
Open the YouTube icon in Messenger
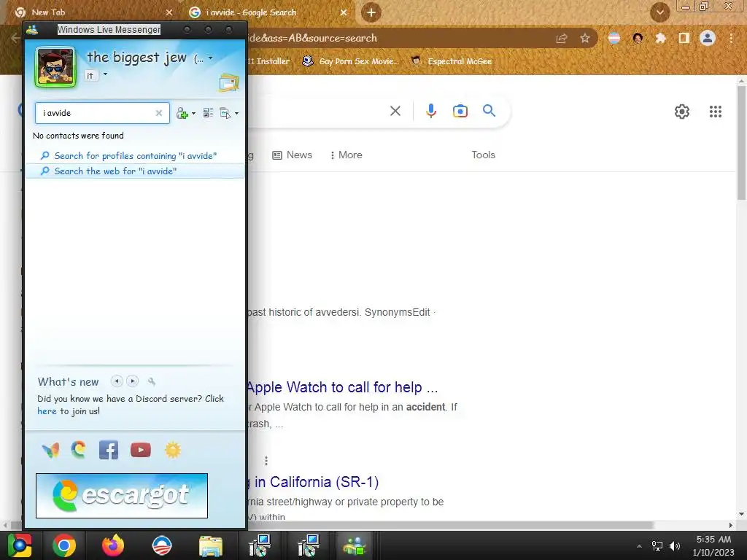pyautogui.click(x=141, y=450)
